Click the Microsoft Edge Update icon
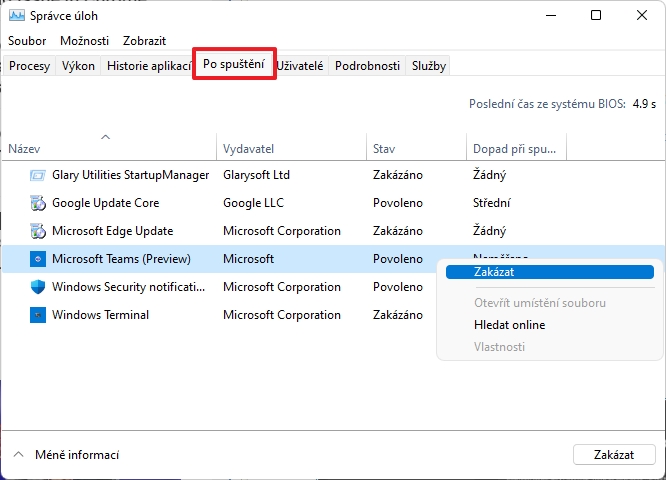The width and height of the screenshot is (666, 480). click(x=38, y=231)
